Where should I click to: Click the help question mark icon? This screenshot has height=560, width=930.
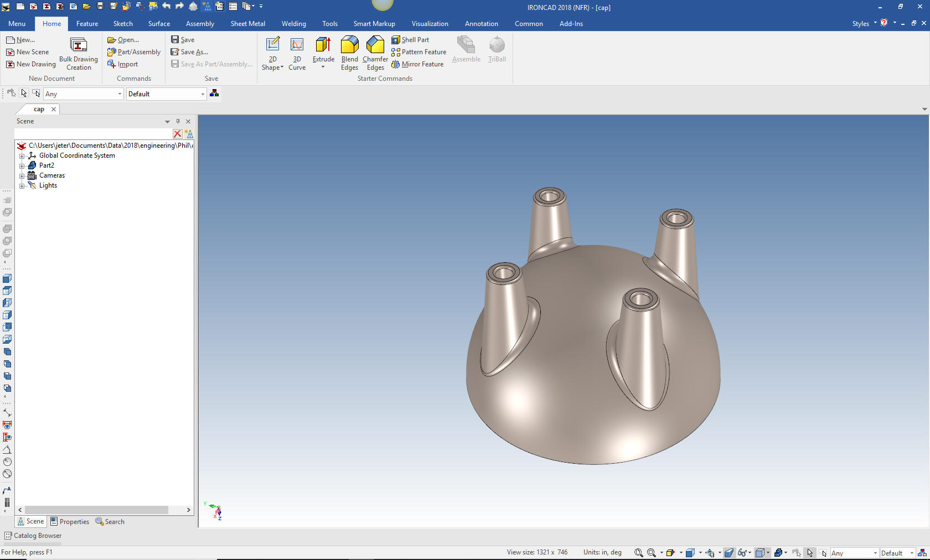[x=884, y=23]
